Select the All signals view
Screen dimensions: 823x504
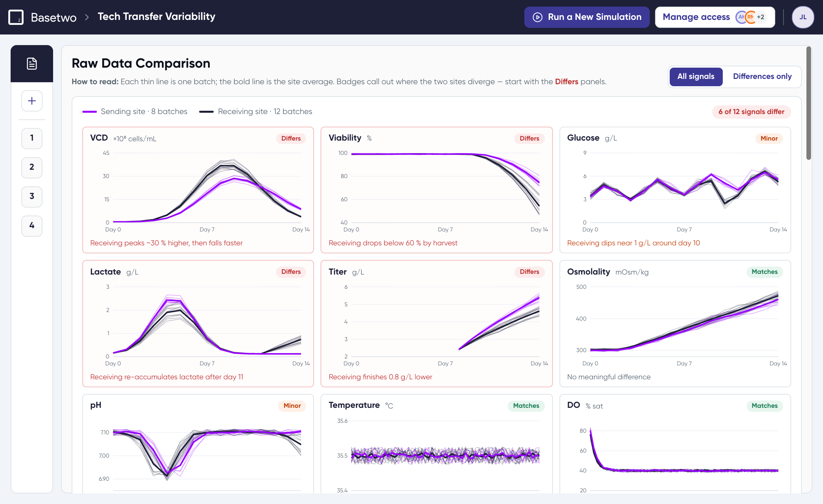click(696, 77)
